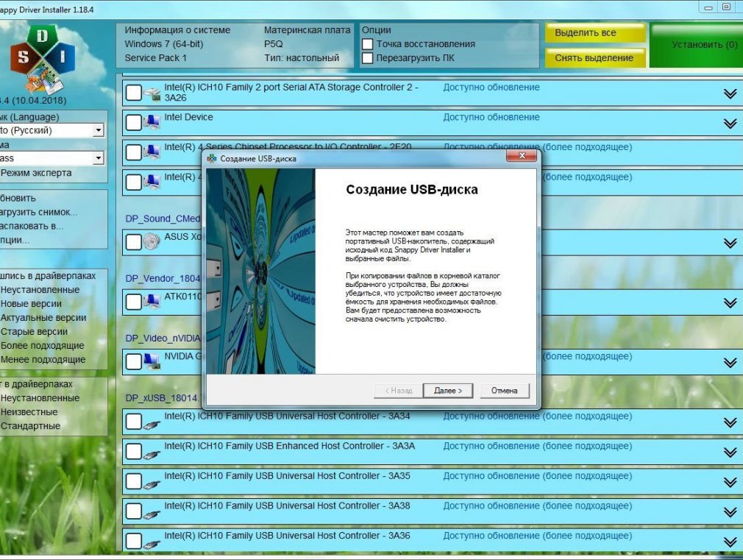Click Далее to continue the USB wizard
743x560 pixels.
[448, 390]
